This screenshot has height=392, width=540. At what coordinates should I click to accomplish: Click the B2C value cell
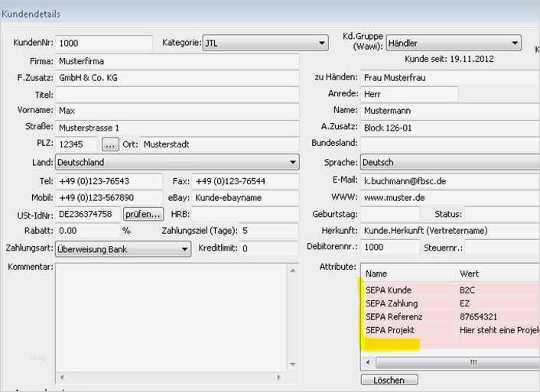(x=499, y=290)
